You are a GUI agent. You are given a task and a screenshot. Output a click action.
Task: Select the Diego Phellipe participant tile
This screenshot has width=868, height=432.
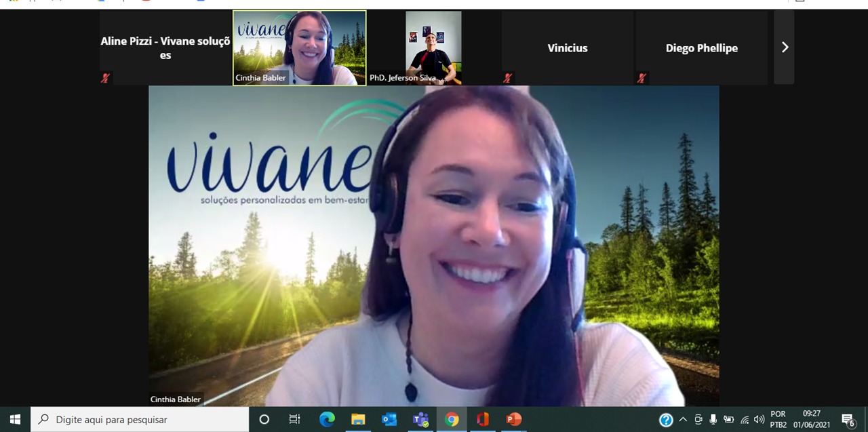click(701, 47)
